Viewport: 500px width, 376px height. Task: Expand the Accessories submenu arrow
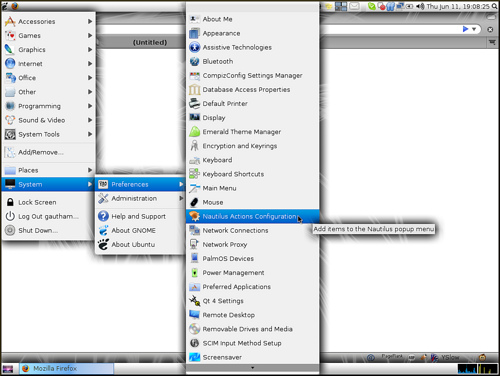click(90, 21)
